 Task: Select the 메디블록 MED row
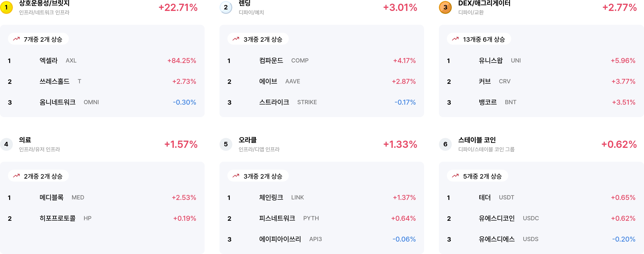(102, 197)
